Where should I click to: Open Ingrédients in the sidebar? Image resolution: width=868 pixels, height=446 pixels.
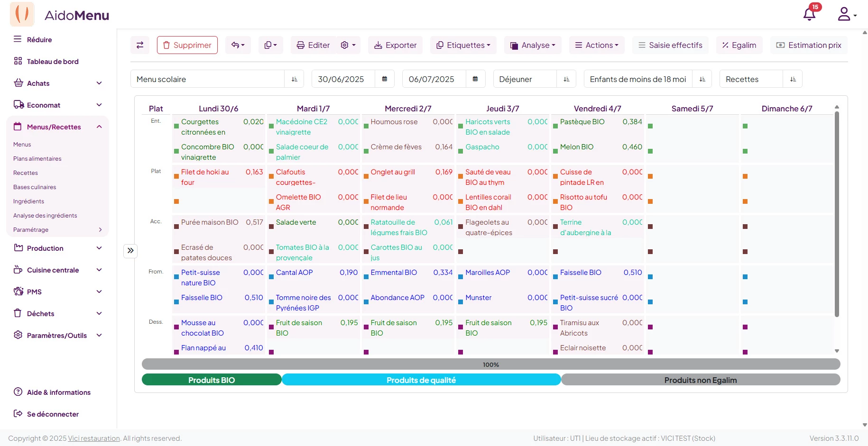pyautogui.click(x=28, y=201)
